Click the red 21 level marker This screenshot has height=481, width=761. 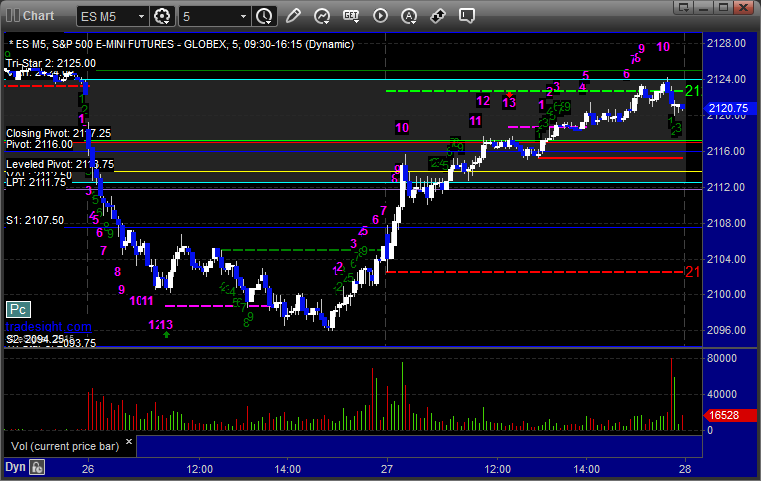click(692, 272)
